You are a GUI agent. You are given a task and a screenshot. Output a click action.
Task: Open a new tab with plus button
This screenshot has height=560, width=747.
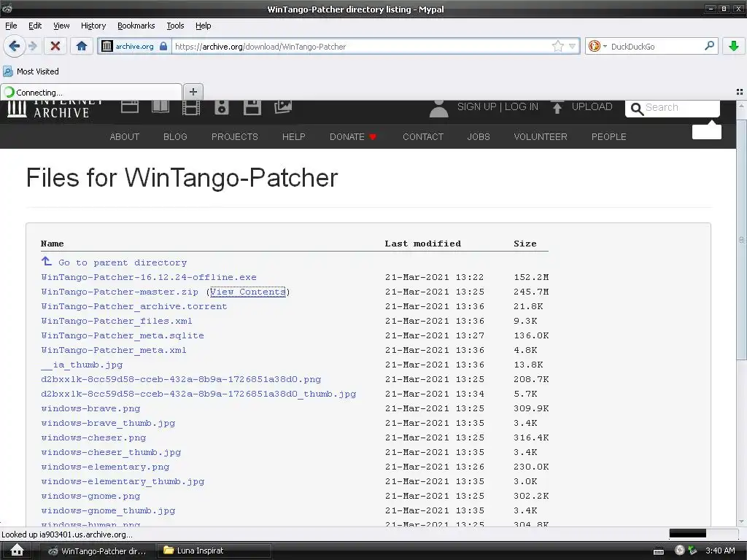click(193, 91)
